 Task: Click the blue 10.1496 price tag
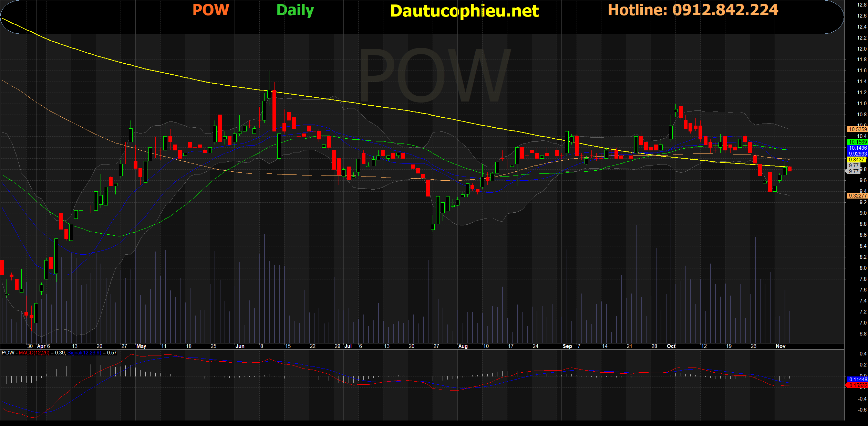[x=857, y=148]
